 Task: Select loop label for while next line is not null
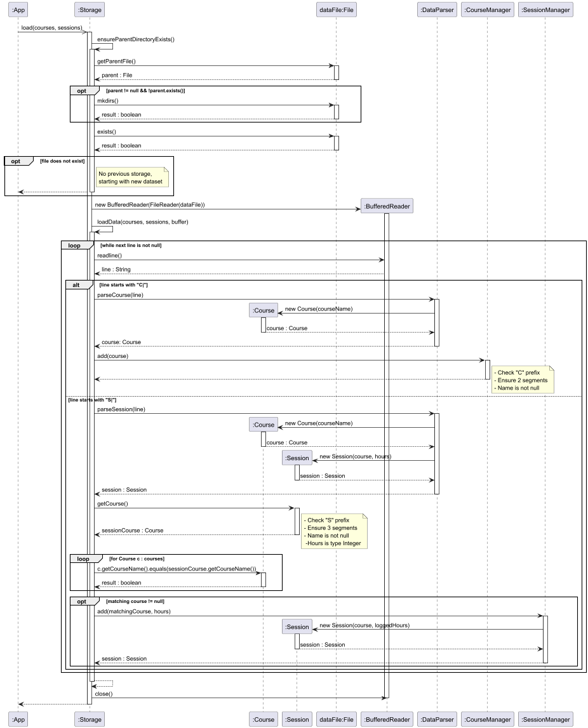coord(75,245)
